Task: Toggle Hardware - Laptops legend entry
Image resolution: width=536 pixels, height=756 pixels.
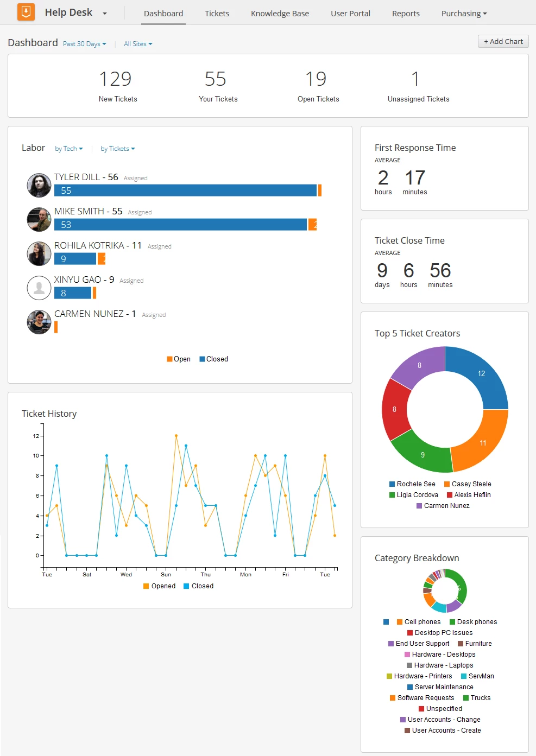Action: point(440,665)
